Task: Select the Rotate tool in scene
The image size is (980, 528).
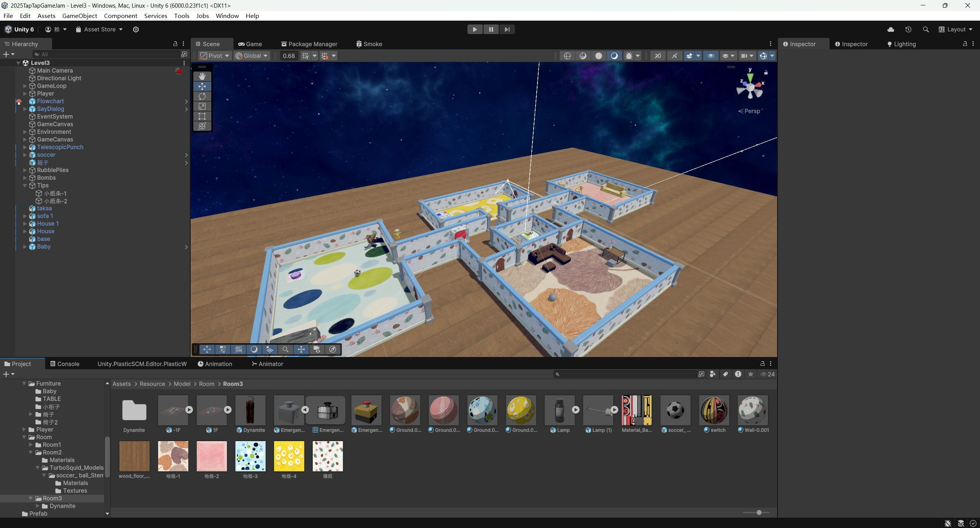Action: [x=202, y=96]
